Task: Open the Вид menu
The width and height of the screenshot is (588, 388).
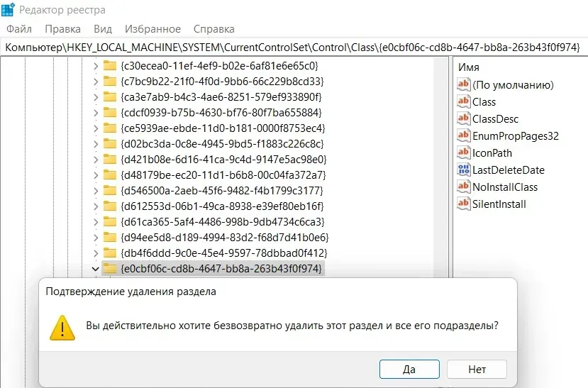Action: tap(103, 29)
